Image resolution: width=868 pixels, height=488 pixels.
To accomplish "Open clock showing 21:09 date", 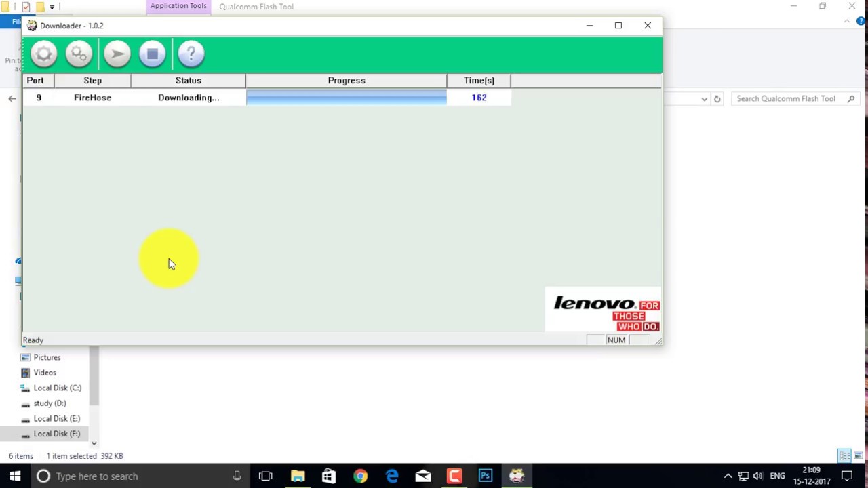I will [811, 476].
